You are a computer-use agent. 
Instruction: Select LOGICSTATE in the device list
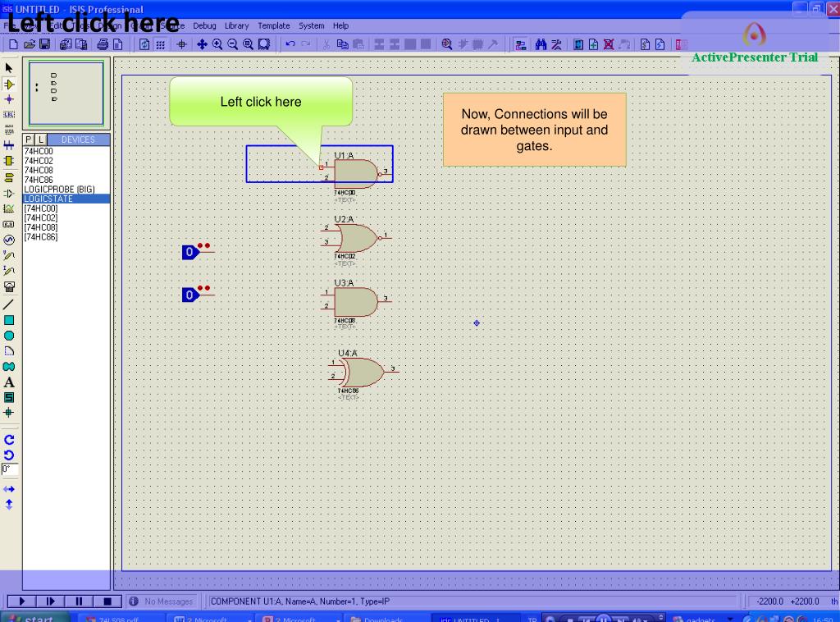click(x=66, y=199)
